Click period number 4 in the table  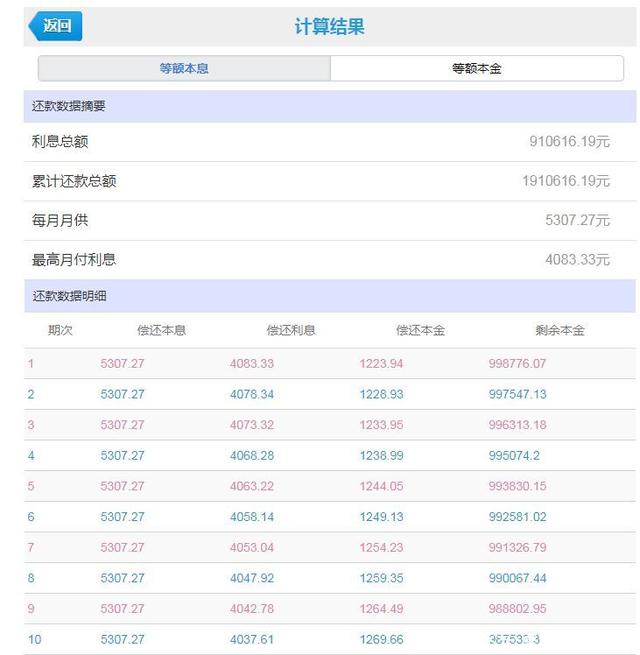pos(31,455)
